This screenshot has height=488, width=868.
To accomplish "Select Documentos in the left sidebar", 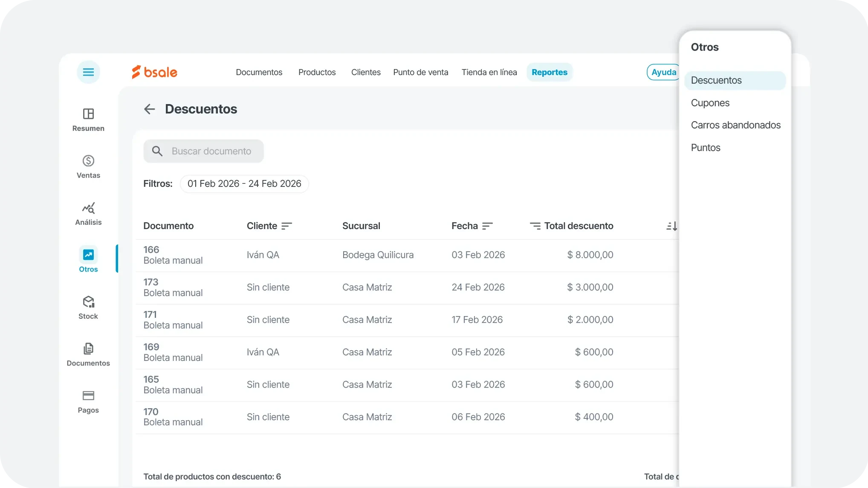I will [88, 354].
